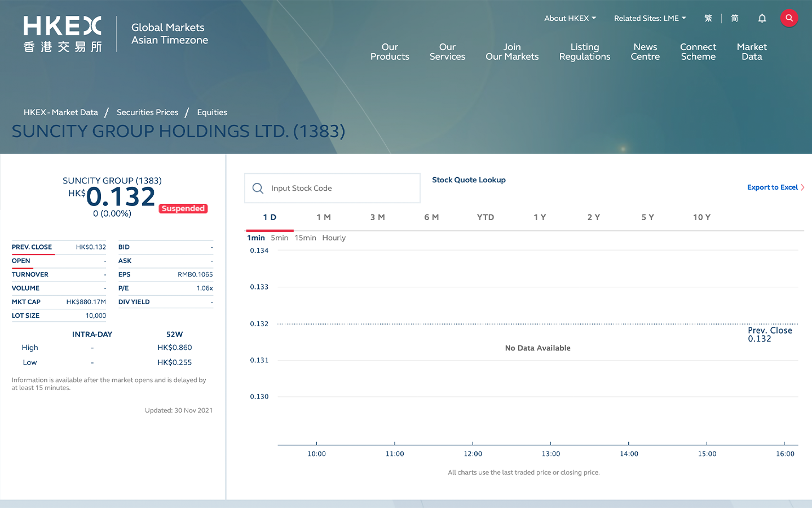The width and height of the screenshot is (812, 508).
Task: Click the 12:00 axis label on chart
Action: (x=473, y=454)
